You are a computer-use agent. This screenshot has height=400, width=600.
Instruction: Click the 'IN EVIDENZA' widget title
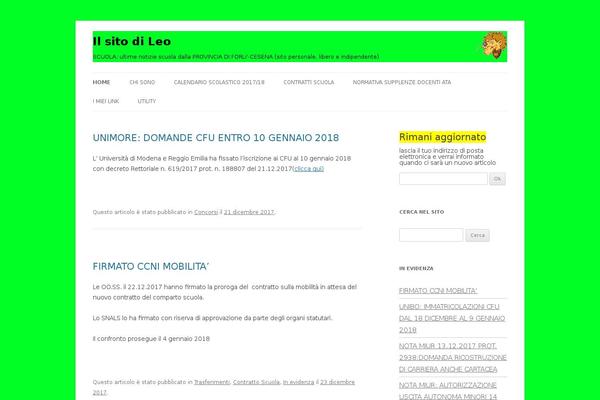416,268
